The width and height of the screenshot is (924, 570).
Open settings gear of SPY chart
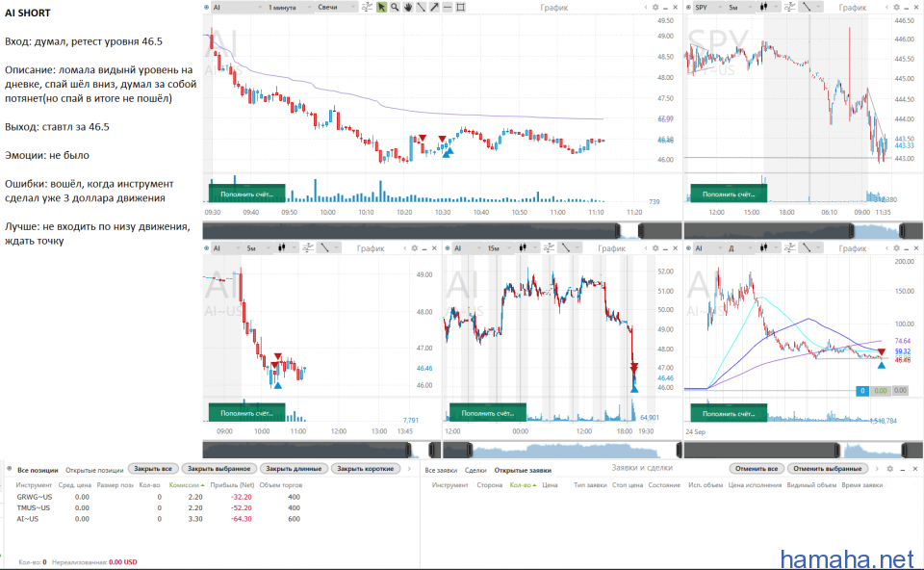[896, 8]
